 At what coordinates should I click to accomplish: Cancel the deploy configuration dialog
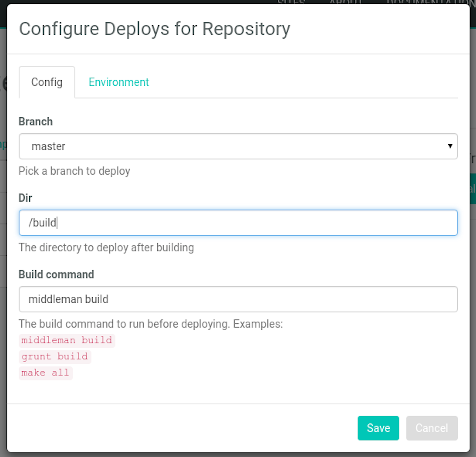[432, 428]
